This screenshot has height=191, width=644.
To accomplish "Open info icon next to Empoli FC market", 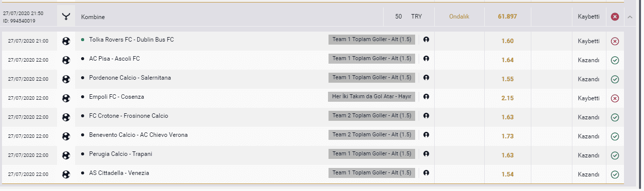I will point(426,97).
